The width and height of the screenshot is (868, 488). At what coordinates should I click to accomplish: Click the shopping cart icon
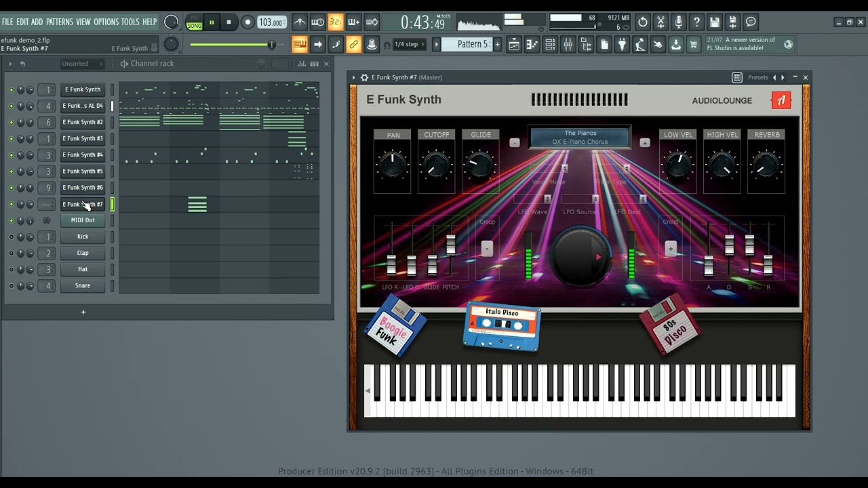coord(693,45)
